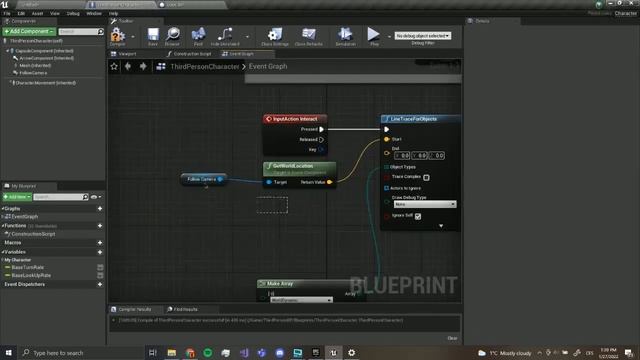The width and height of the screenshot is (640, 360).
Task: Click the Browse magnifier icon
Action: [x=173, y=34]
